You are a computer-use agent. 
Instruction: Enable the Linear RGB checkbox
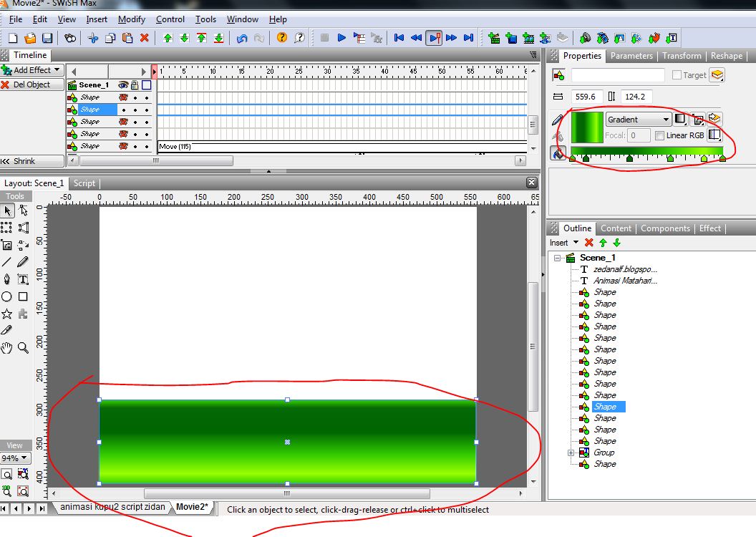pyautogui.click(x=660, y=135)
